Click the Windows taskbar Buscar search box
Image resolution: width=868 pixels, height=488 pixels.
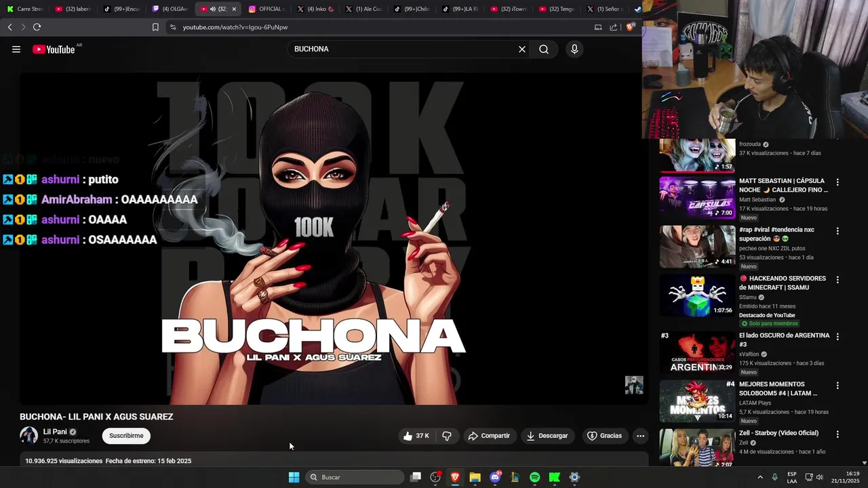[356, 477]
